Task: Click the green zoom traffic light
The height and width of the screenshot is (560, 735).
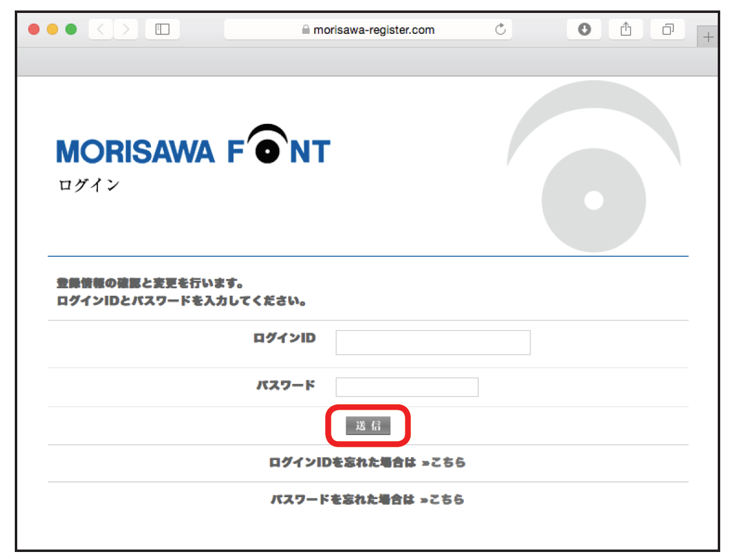Action: click(x=71, y=29)
